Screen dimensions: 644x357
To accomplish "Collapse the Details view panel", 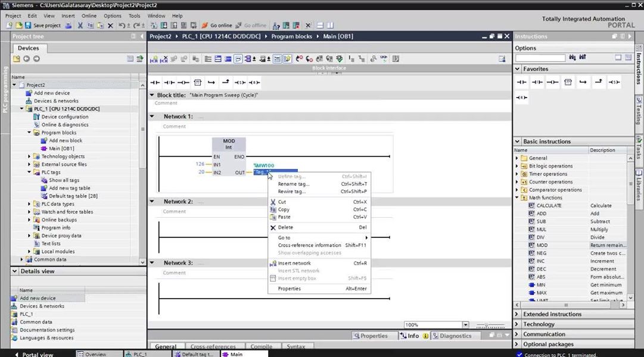I will point(15,271).
